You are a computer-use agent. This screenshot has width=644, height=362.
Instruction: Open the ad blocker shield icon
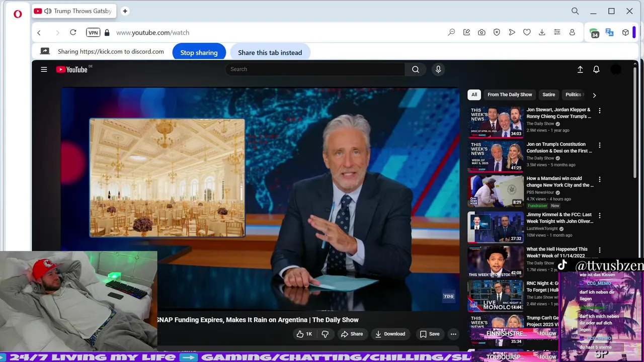(497, 32)
